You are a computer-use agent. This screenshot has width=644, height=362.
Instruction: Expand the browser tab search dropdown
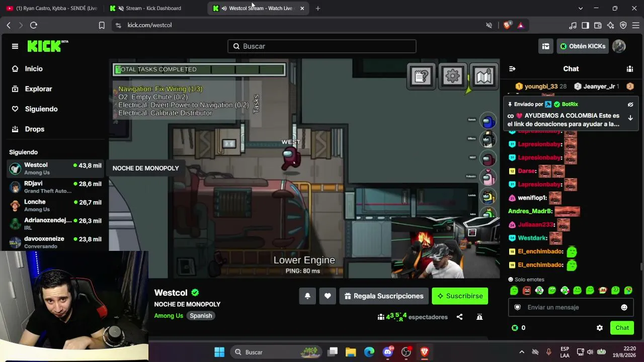click(x=581, y=8)
